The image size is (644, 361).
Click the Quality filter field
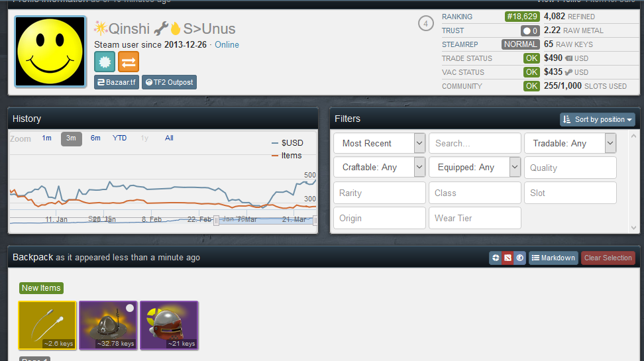(570, 168)
